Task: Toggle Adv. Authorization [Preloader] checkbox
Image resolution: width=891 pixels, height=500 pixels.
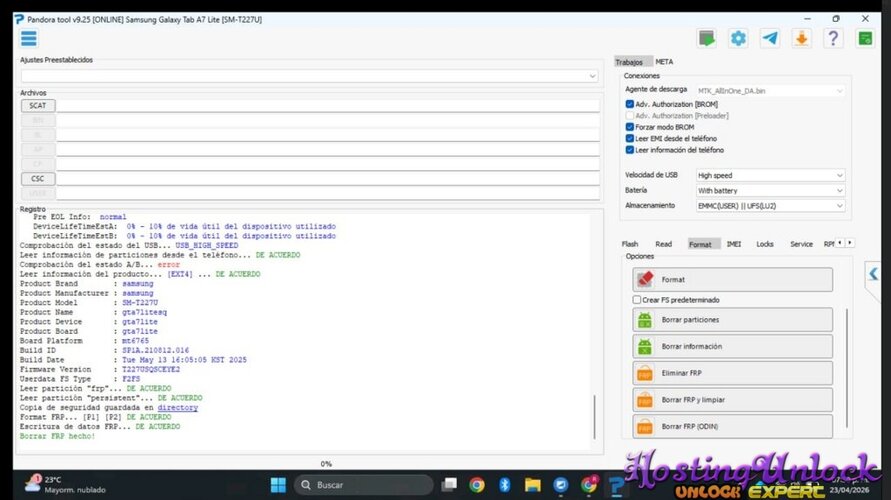Action: click(630, 115)
